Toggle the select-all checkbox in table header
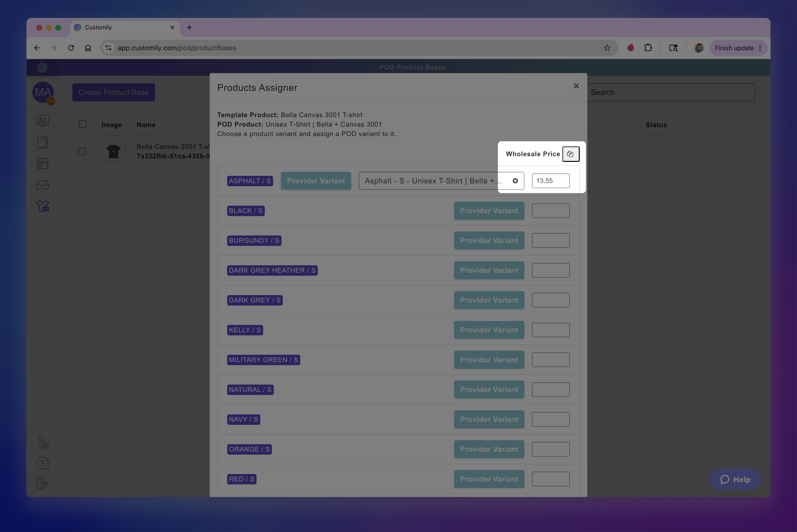 point(83,124)
